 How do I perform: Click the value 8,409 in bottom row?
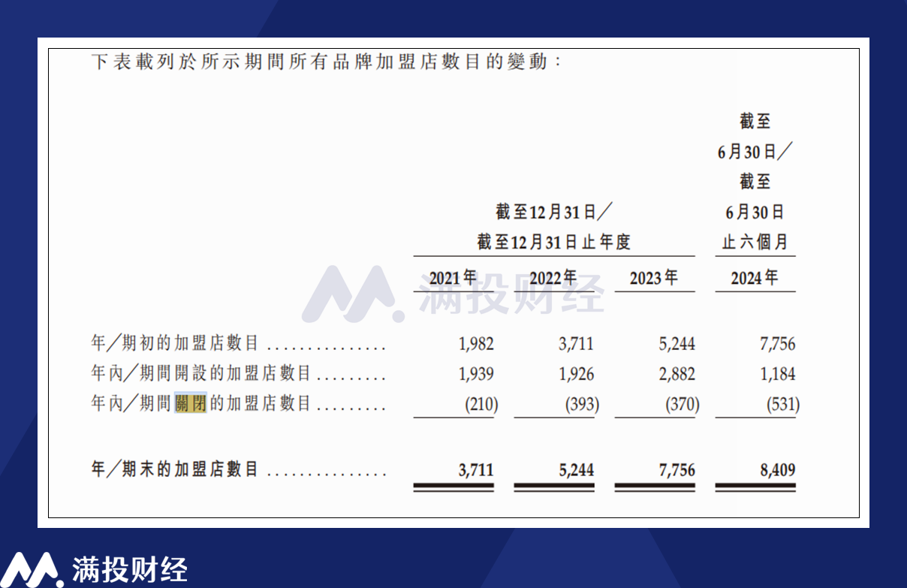tap(777, 470)
